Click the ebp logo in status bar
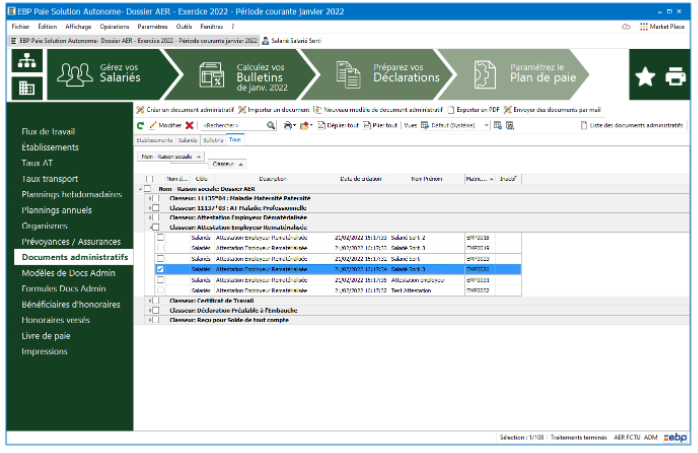 click(x=675, y=438)
